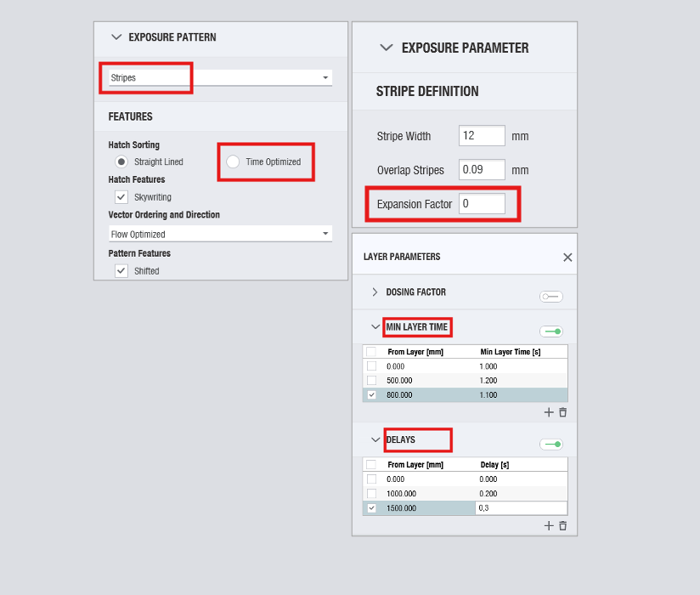This screenshot has width=700, height=595.
Task: Select Time Optimized hatch sorting
Action: click(x=233, y=161)
